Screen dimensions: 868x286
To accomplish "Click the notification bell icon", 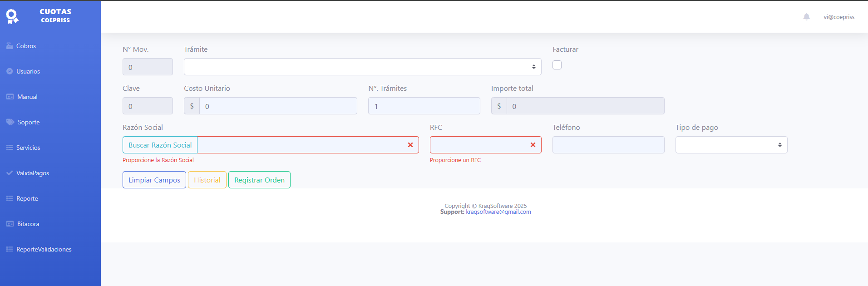I will [x=806, y=17].
